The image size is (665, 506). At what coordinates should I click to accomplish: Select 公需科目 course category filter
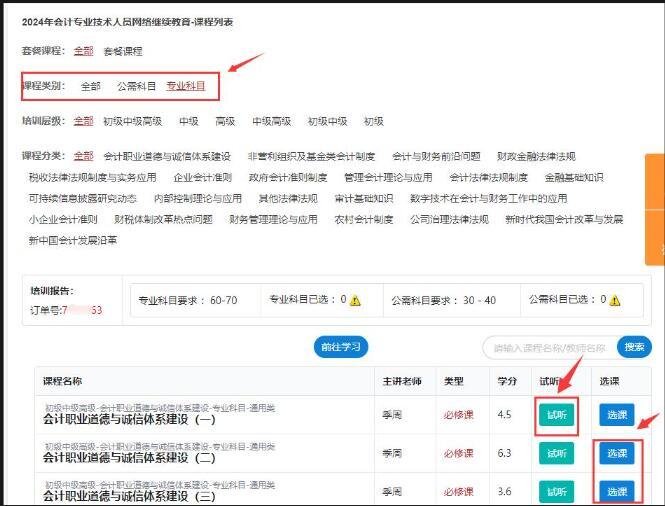tap(137, 86)
